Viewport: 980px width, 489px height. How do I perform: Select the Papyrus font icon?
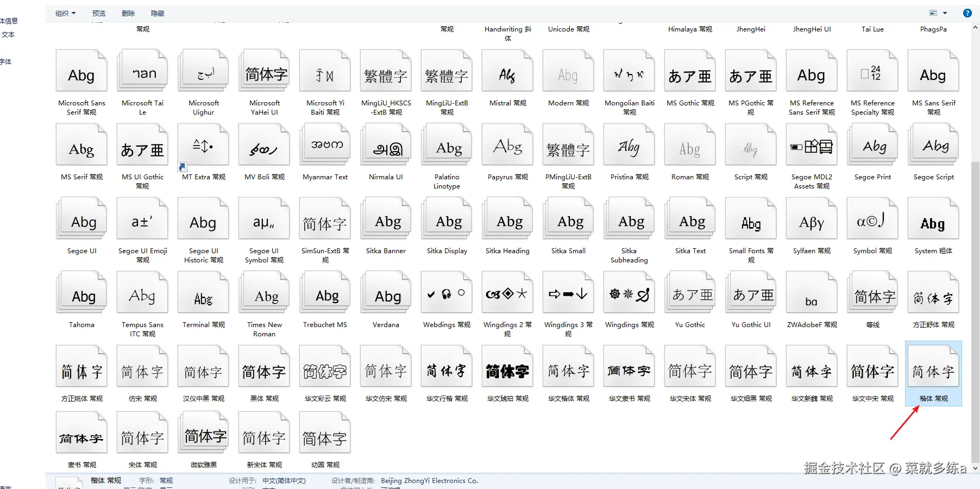pyautogui.click(x=507, y=145)
